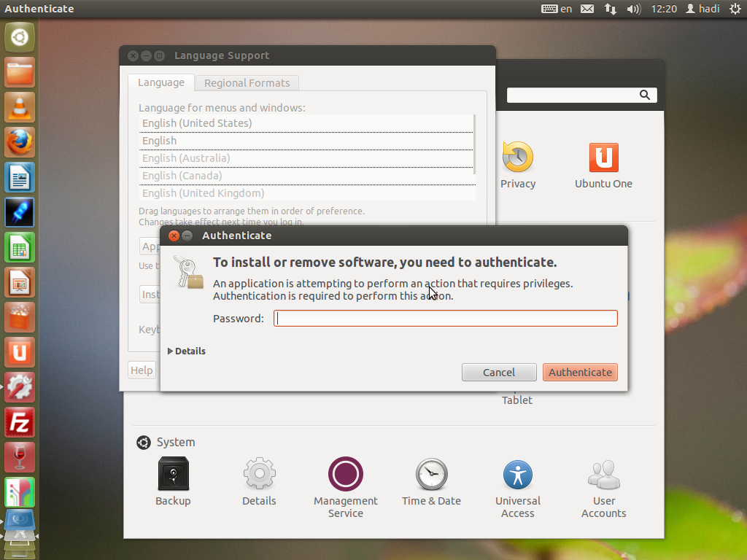Click the keyboard layout indicator en
The height and width of the screenshot is (560, 747).
pyautogui.click(x=557, y=9)
